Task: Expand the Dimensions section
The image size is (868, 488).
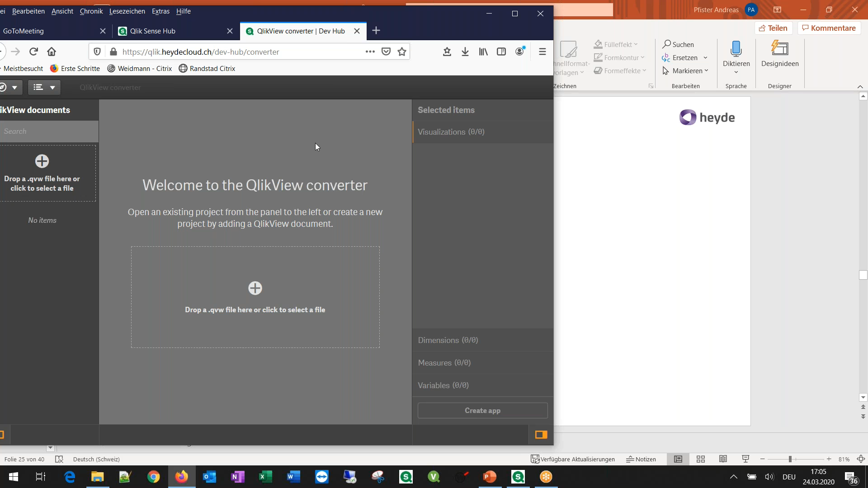Action: 448,340
